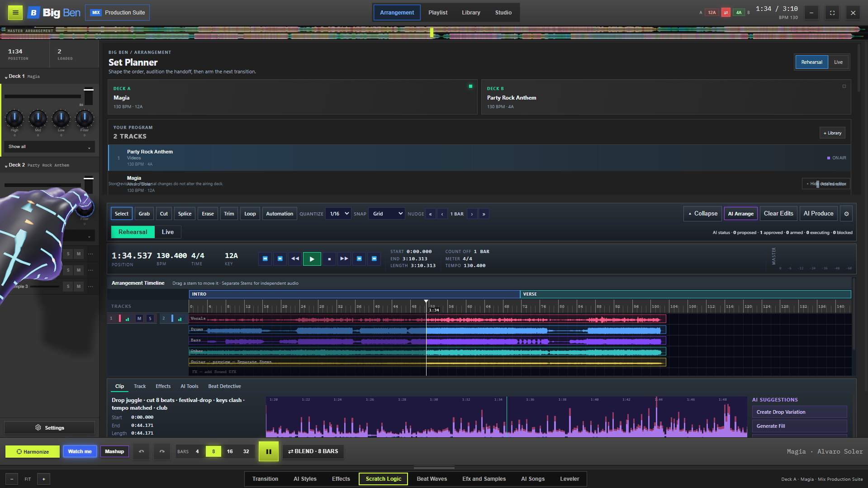Click the red deck swap icon
Screen dimensions: 868x488
726,13
